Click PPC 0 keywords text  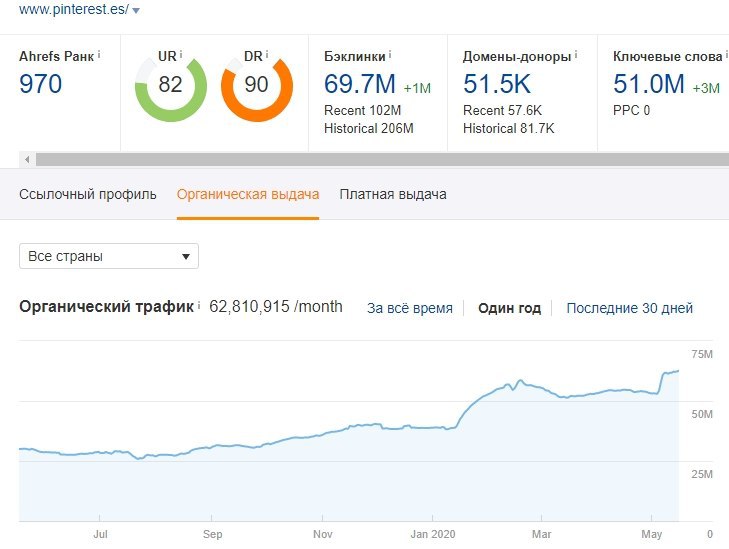coord(631,111)
